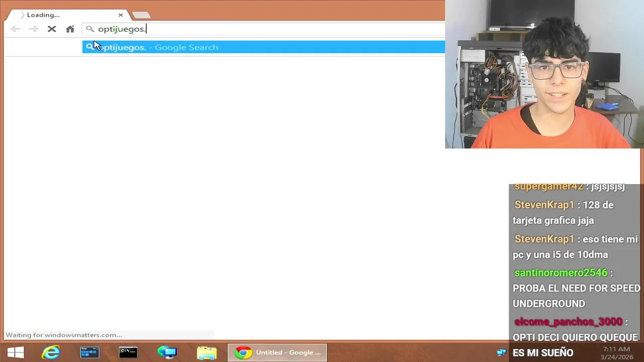Stop page loading with X button
Image resolution: width=644 pixels, height=362 pixels.
[x=52, y=29]
